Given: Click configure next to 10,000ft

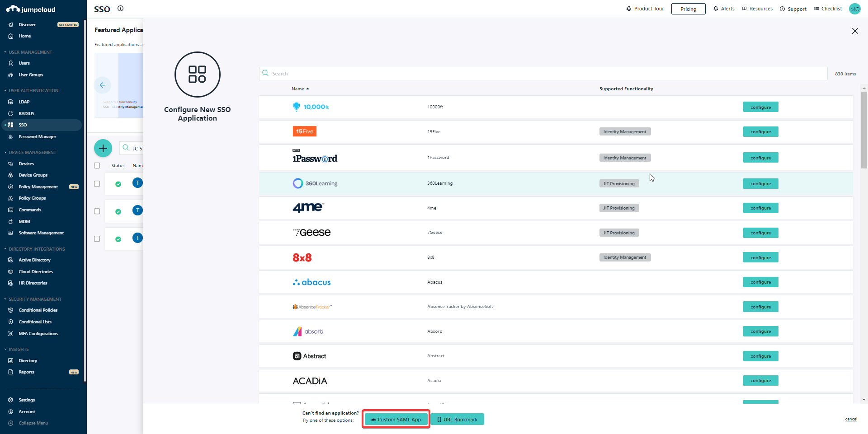Looking at the screenshot, I should (760, 107).
